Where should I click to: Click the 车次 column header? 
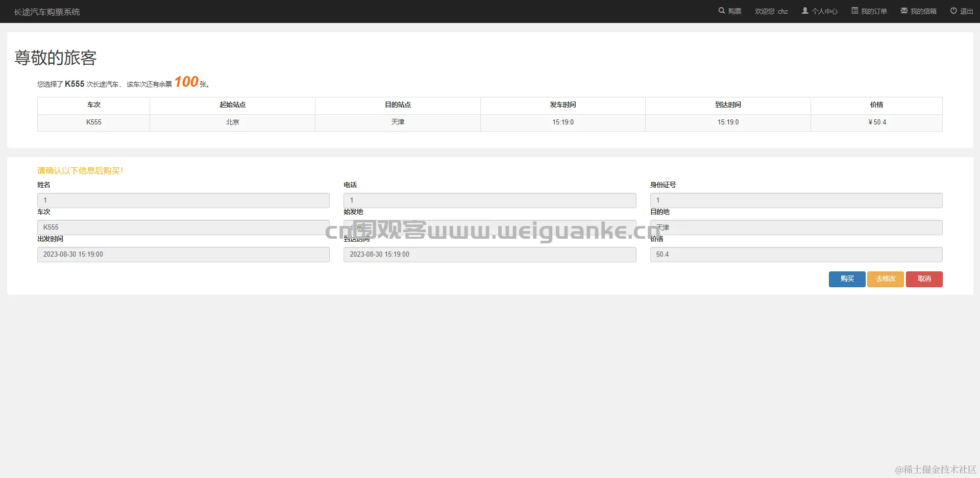pos(94,105)
